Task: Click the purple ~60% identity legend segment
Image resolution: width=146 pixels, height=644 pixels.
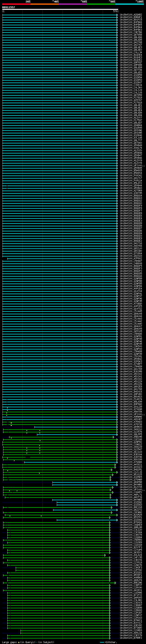Action: (73, 4)
